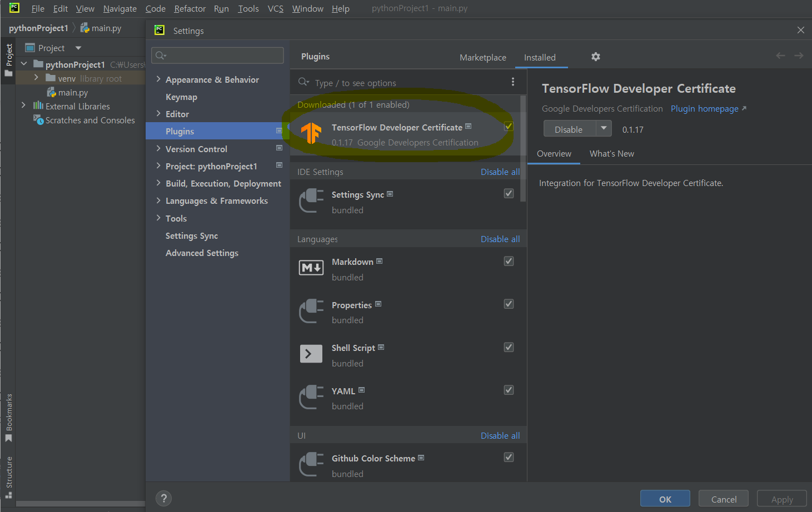Collapse the pythonProject1 root node
The height and width of the screenshot is (512, 812).
23,64
